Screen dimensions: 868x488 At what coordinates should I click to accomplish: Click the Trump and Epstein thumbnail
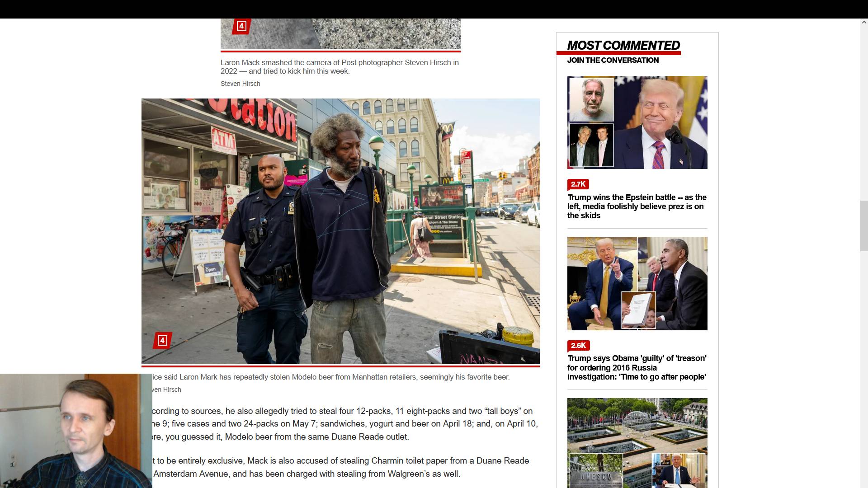637,122
